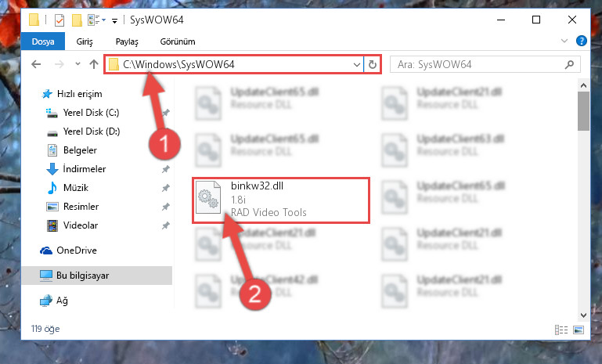602x364 pixels.
Task: Expand the address bar history dropdown
Action: coord(357,64)
